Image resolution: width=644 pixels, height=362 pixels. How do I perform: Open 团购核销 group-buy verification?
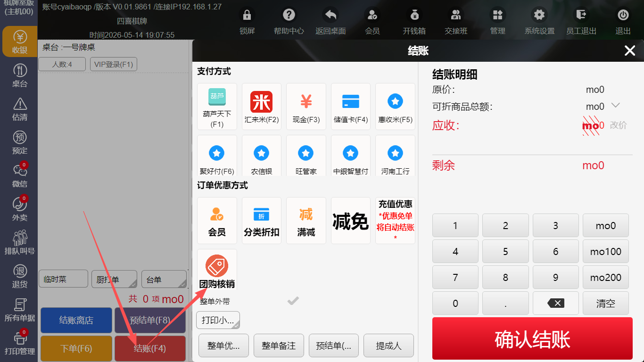217,271
